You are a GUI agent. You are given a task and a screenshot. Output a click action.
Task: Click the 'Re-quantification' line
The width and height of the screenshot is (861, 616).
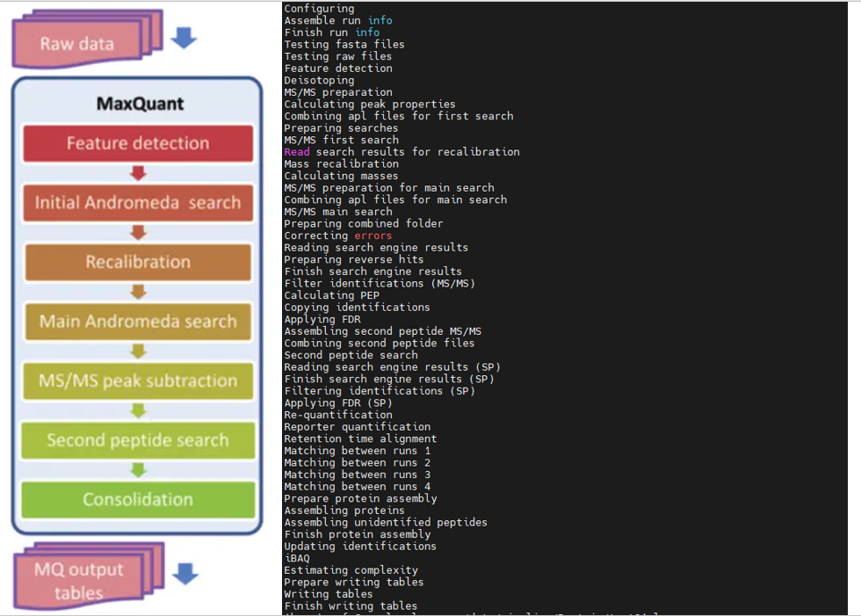[338, 415]
